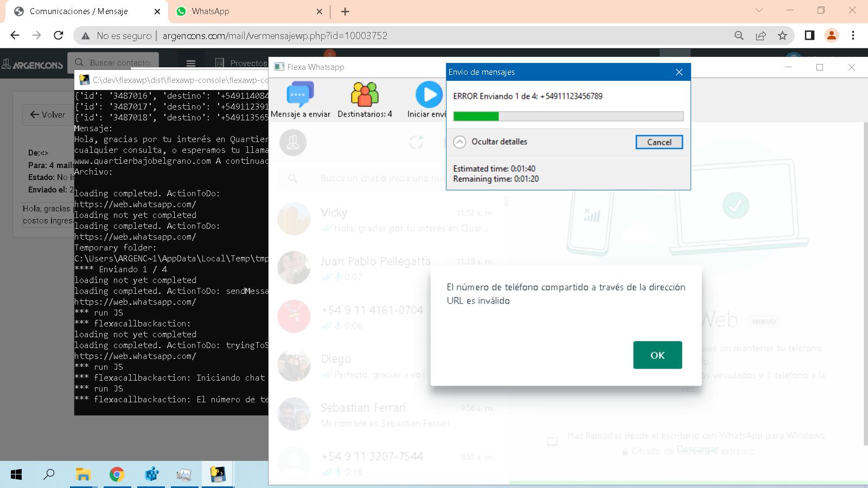
Task: Click the search magnifier in WhatsApp
Action: coord(293,178)
